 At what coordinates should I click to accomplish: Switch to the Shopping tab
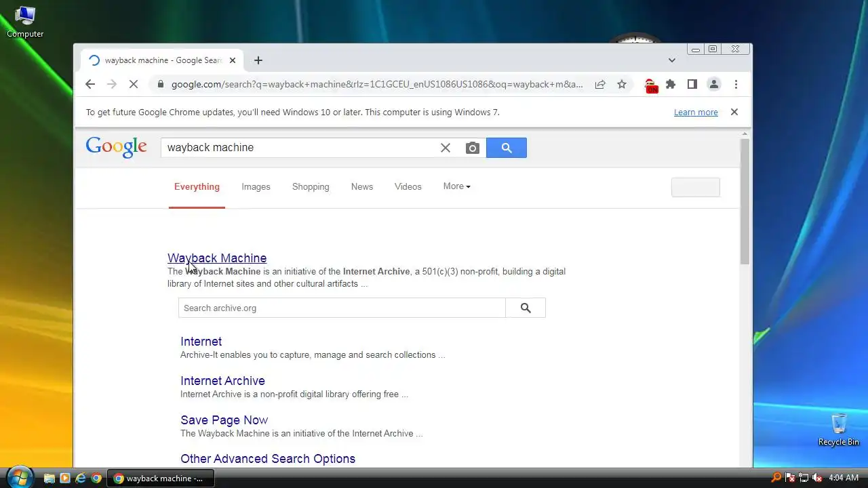pyautogui.click(x=311, y=187)
